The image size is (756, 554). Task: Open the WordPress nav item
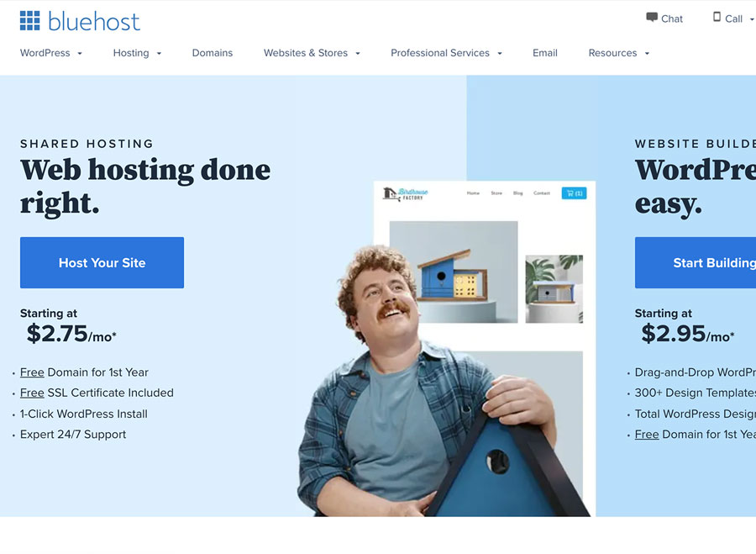(x=45, y=53)
